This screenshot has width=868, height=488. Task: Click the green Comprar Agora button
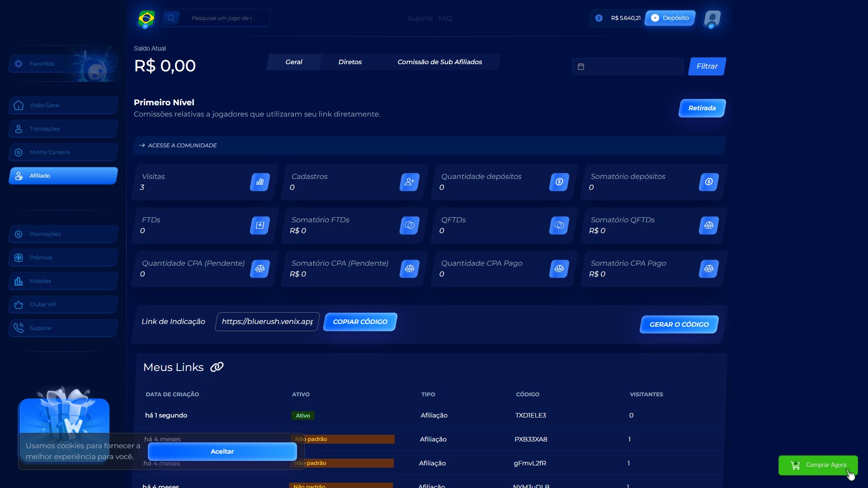[818, 465]
